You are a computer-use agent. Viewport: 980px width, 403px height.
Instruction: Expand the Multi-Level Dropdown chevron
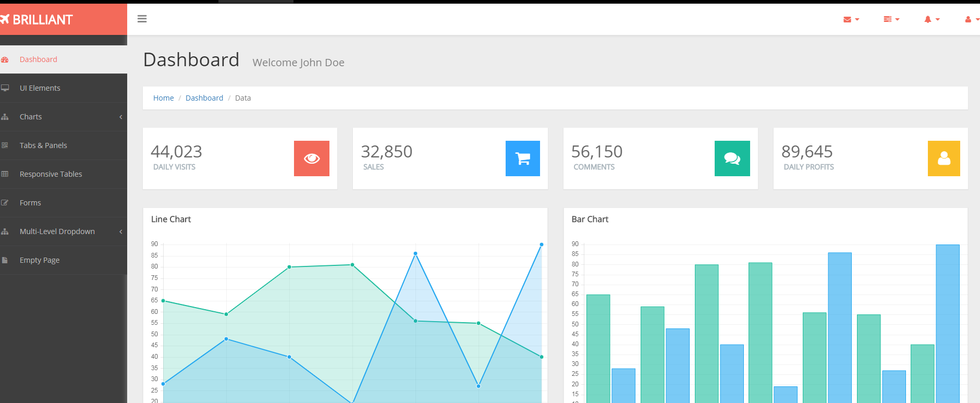pyautogui.click(x=120, y=231)
